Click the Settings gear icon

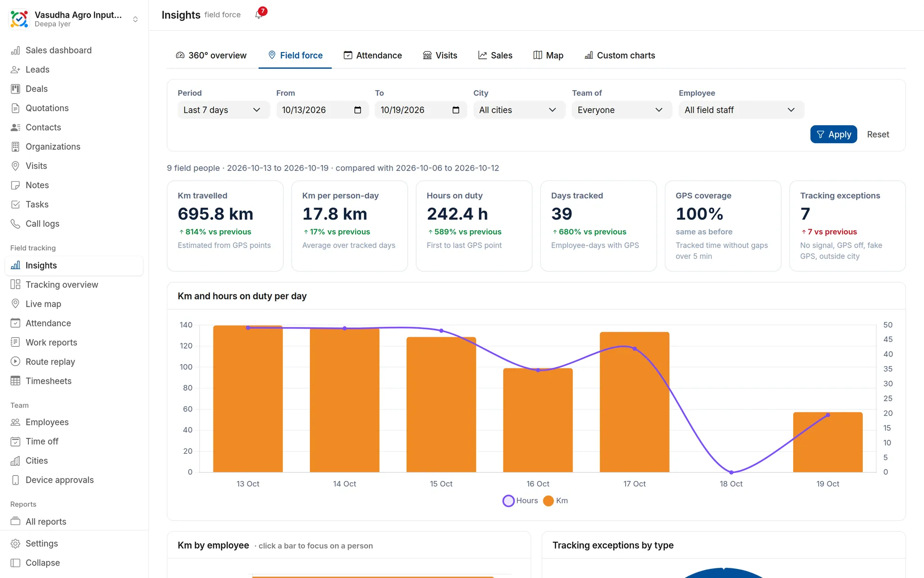point(15,544)
